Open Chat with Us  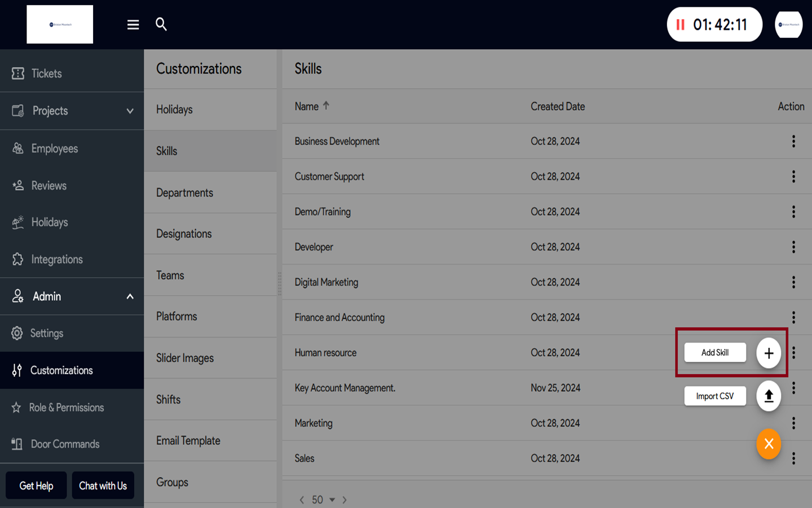pos(103,485)
